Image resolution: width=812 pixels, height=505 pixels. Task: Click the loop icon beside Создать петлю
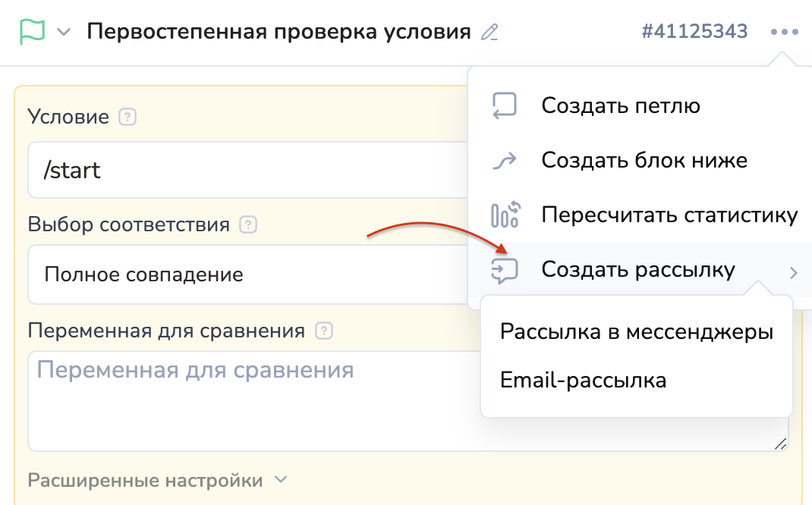505,106
